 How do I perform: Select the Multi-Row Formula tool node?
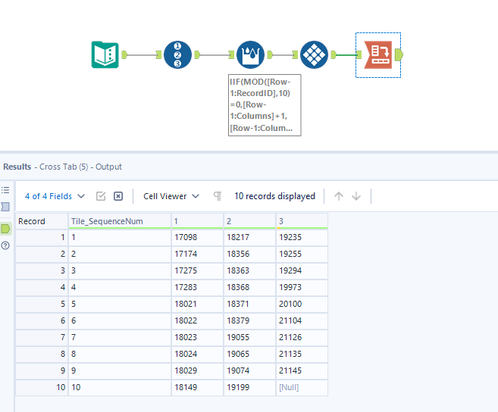click(x=250, y=55)
